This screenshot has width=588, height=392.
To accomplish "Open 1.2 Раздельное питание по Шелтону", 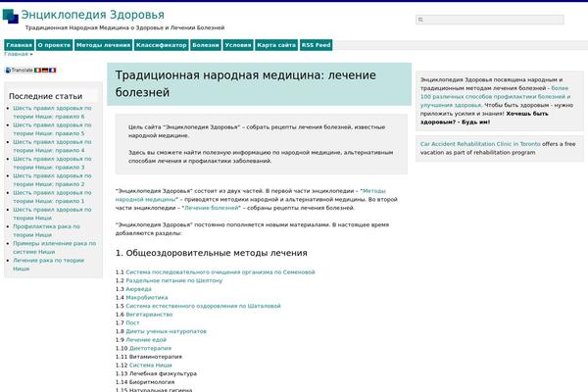I will (174, 280).
